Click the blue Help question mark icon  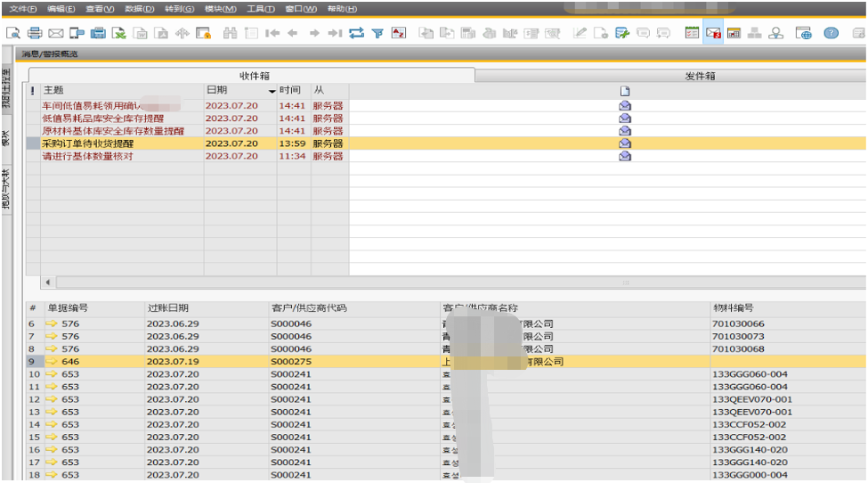[831, 33]
